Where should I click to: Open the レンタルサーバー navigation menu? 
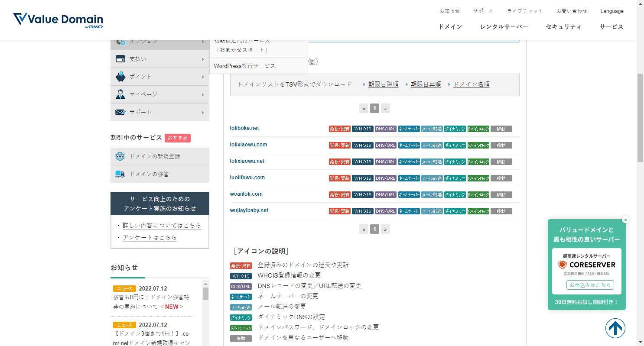pos(504,27)
